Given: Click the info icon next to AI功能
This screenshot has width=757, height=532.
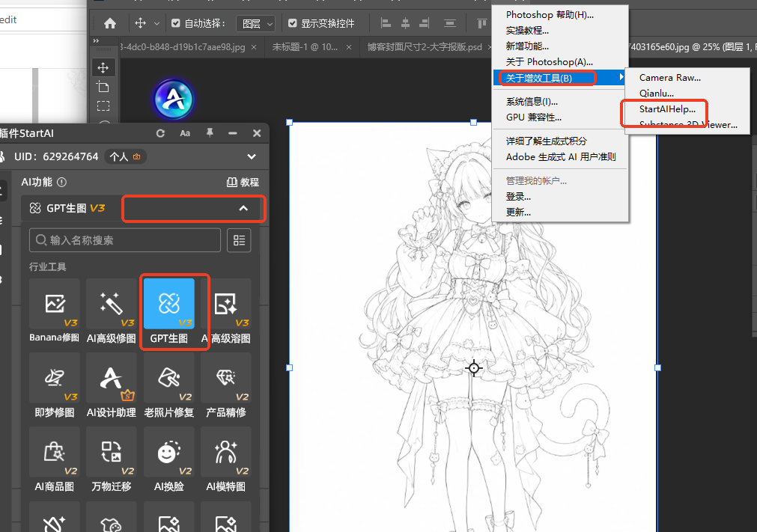Looking at the screenshot, I should (x=62, y=182).
